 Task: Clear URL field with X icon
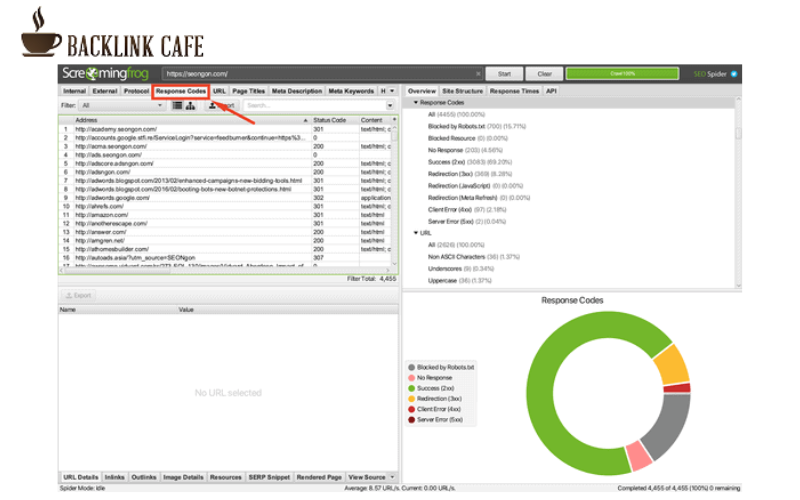point(478,74)
